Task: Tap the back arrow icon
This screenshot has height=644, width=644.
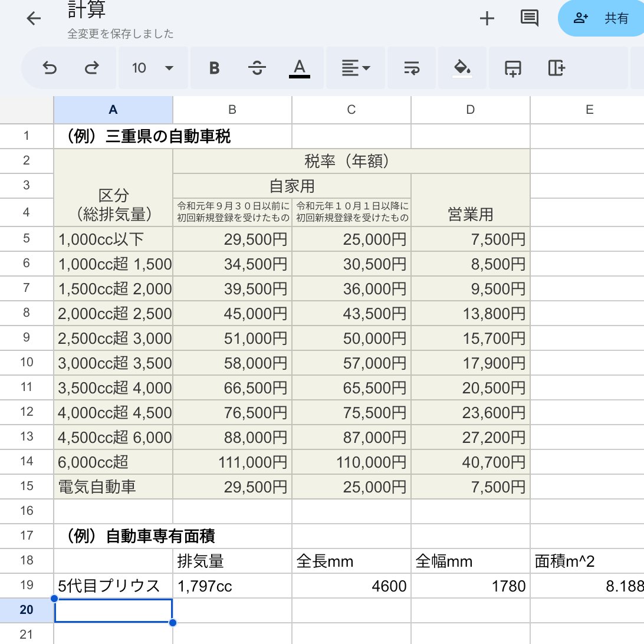Action: 34,18
